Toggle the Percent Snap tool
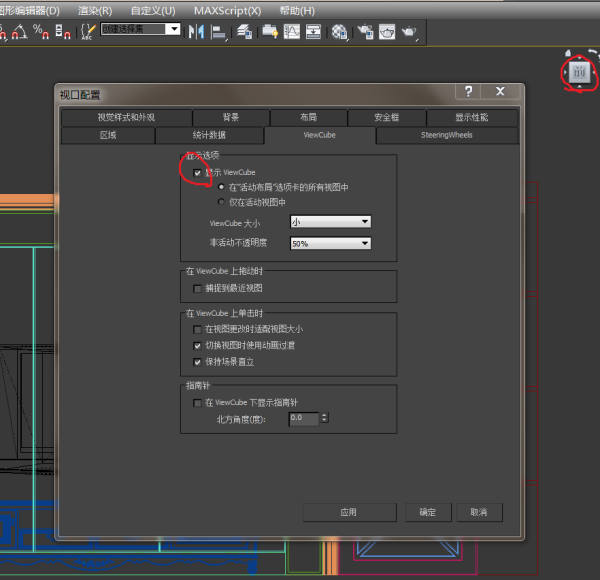This screenshot has height=580, width=600. point(41,31)
